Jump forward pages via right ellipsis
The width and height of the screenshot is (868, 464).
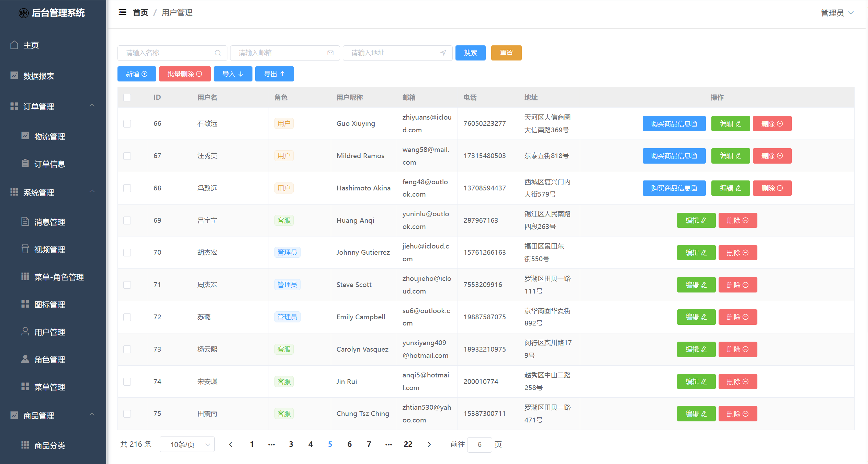[388, 444]
